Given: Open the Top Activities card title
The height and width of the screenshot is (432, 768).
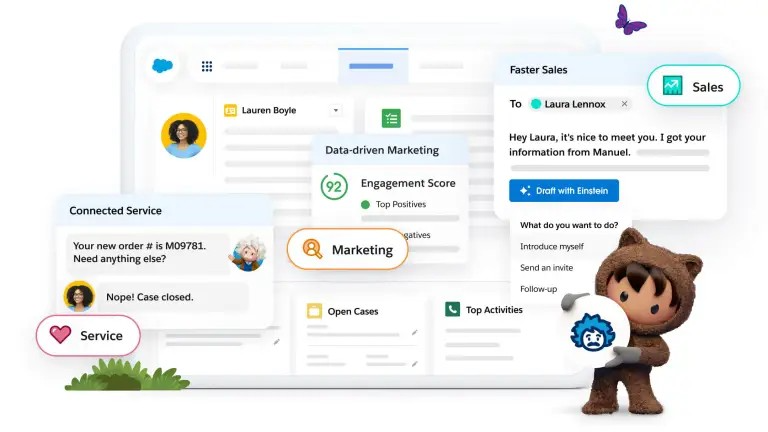Looking at the screenshot, I should 494,310.
